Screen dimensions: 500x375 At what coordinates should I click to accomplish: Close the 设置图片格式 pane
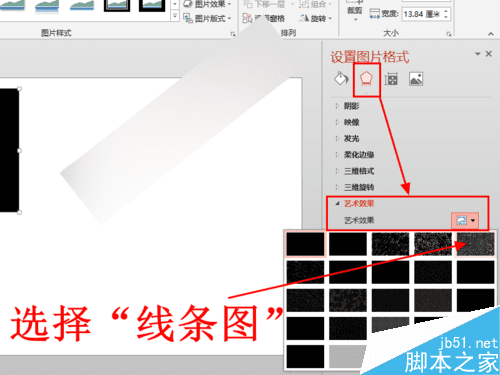tap(489, 54)
